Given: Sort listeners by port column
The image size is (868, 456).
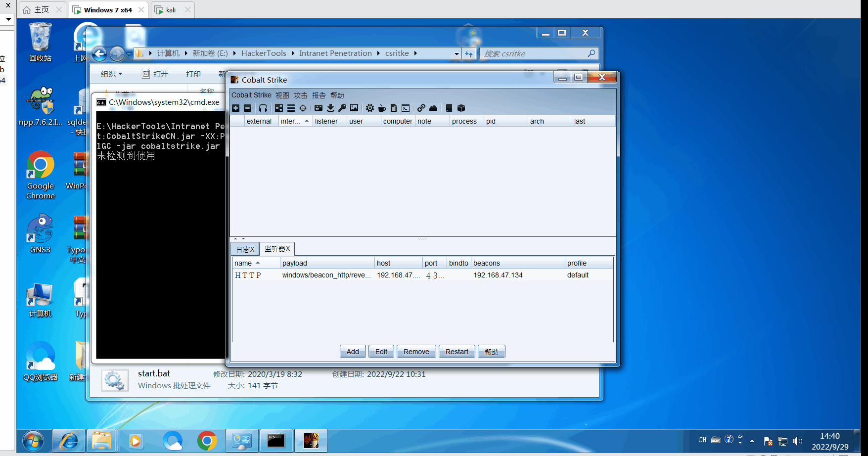Looking at the screenshot, I should point(435,263).
